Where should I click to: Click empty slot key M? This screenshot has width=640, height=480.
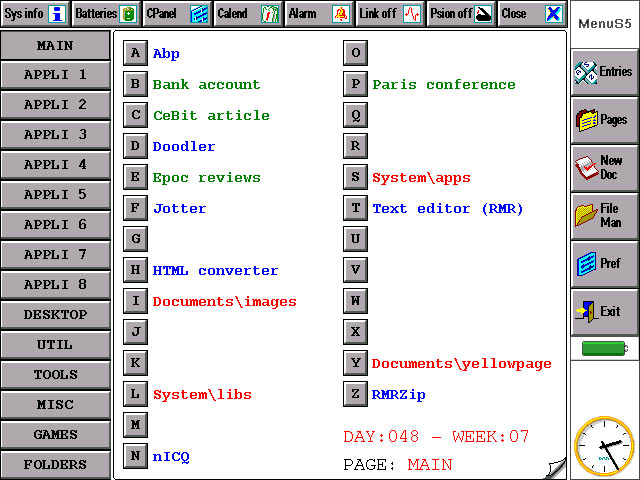coord(136,425)
